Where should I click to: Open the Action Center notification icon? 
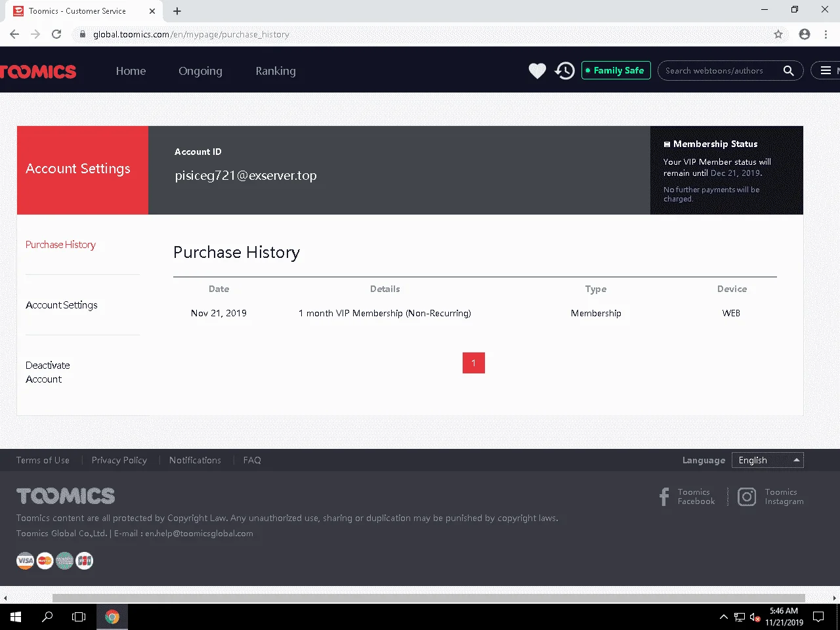(818, 617)
